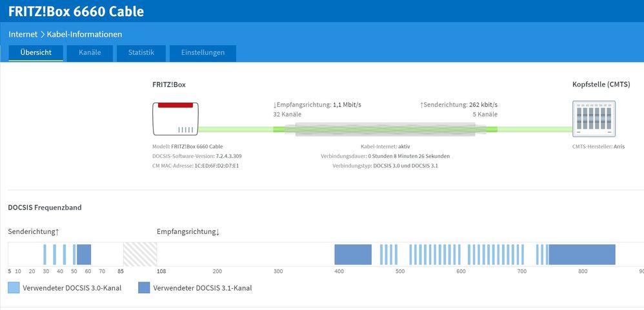Click the DOCSIS 3.1 downstream block near 400 MHz
The height and width of the screenshot is (310, 644).
tap(353, 255)
